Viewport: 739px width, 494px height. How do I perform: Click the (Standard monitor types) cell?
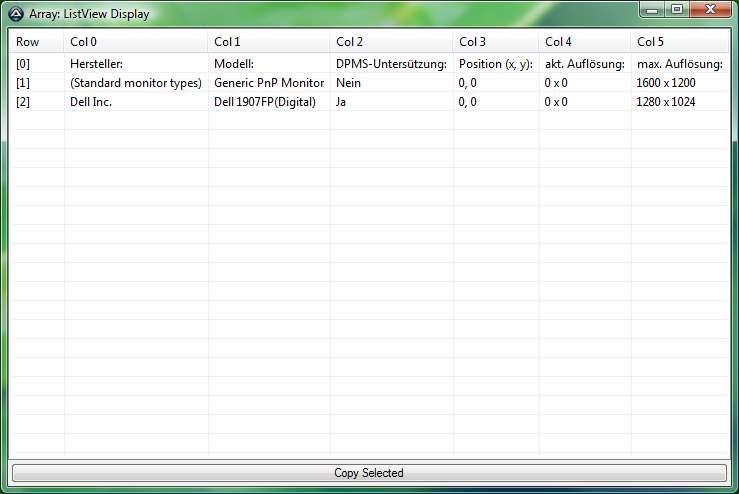pyautogui.click(x=136, y=83)
